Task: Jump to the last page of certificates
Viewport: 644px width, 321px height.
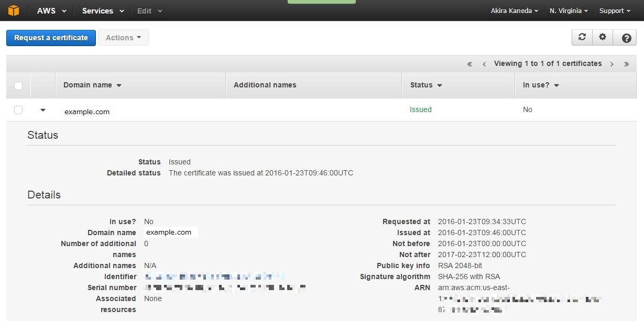Action: (x=626, y=64)
